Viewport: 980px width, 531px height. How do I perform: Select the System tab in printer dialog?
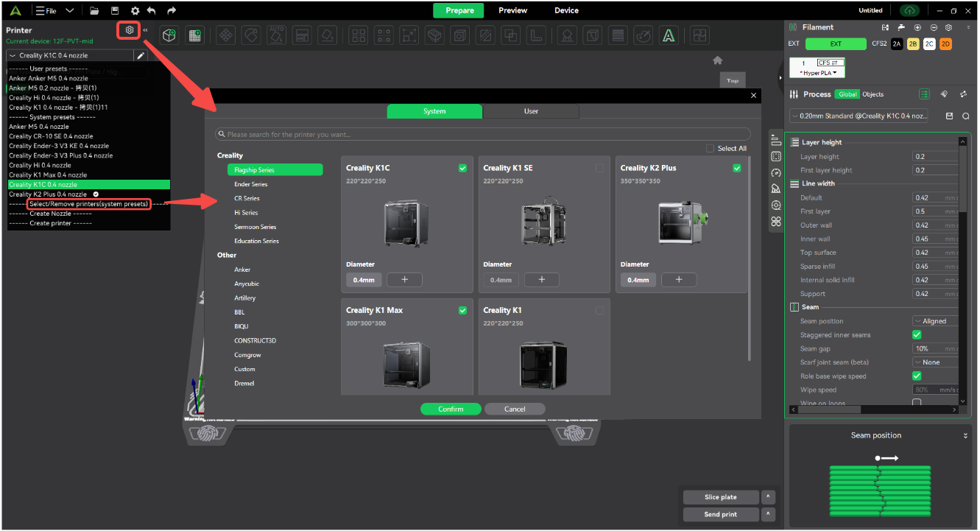tap(434, 111)
